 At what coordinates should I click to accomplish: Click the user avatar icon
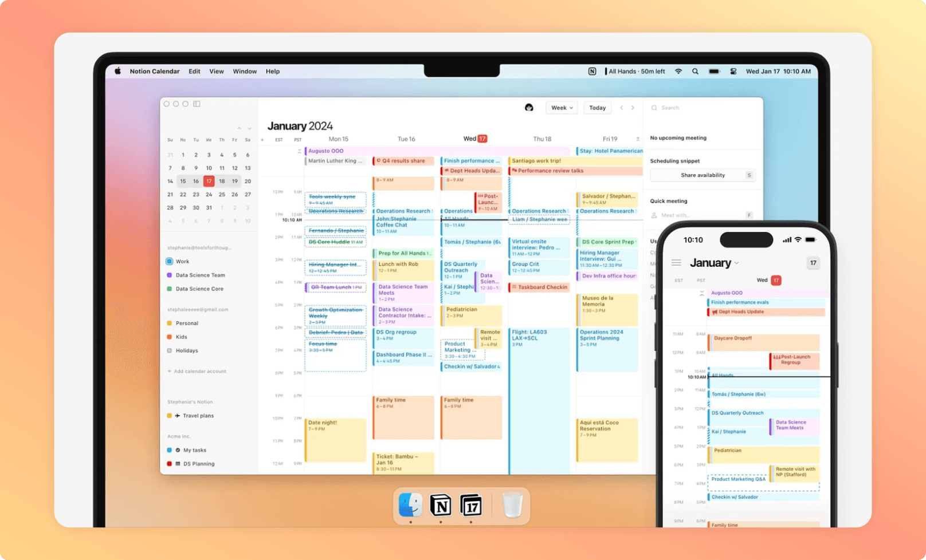tap(529, 108)
